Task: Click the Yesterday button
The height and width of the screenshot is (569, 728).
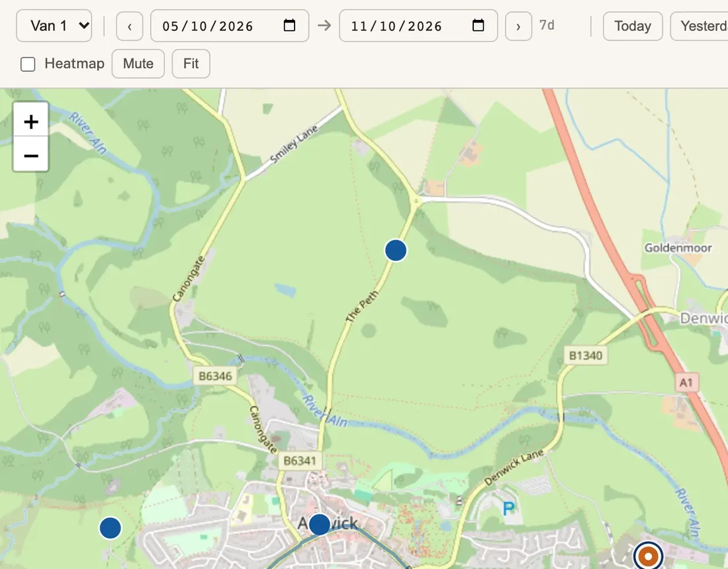Action: click(x=700, y=26)
